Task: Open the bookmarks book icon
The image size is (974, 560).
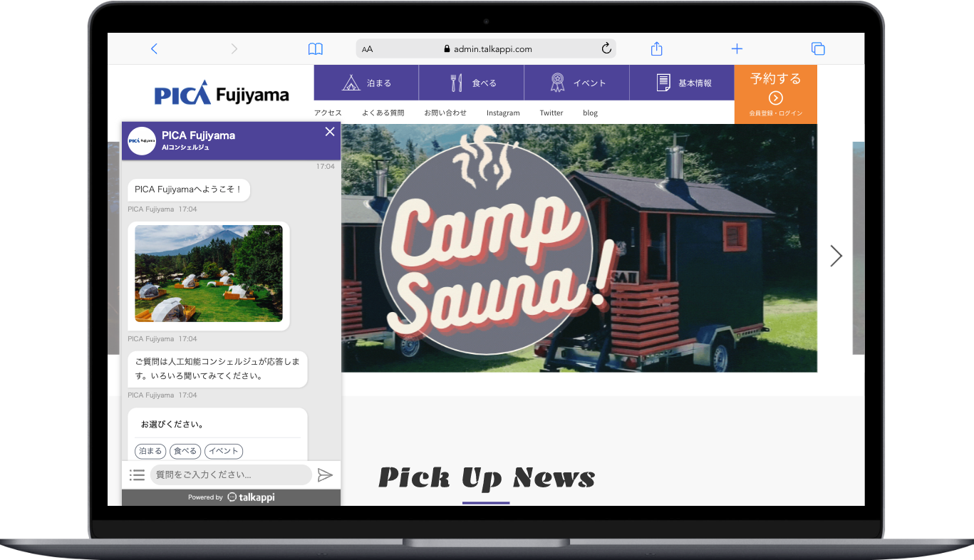Action: click(x=315, y=48)
